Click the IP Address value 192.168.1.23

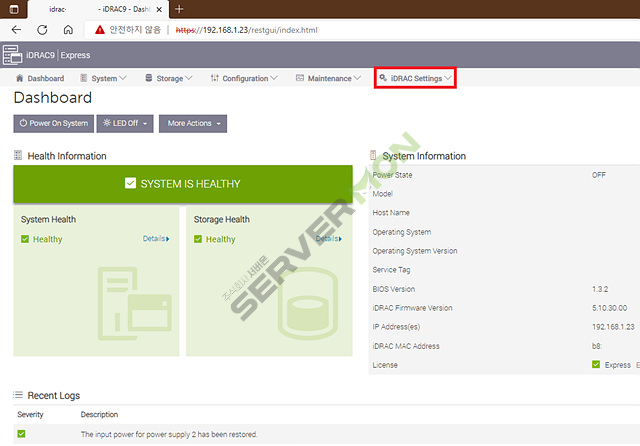point(613,326)
